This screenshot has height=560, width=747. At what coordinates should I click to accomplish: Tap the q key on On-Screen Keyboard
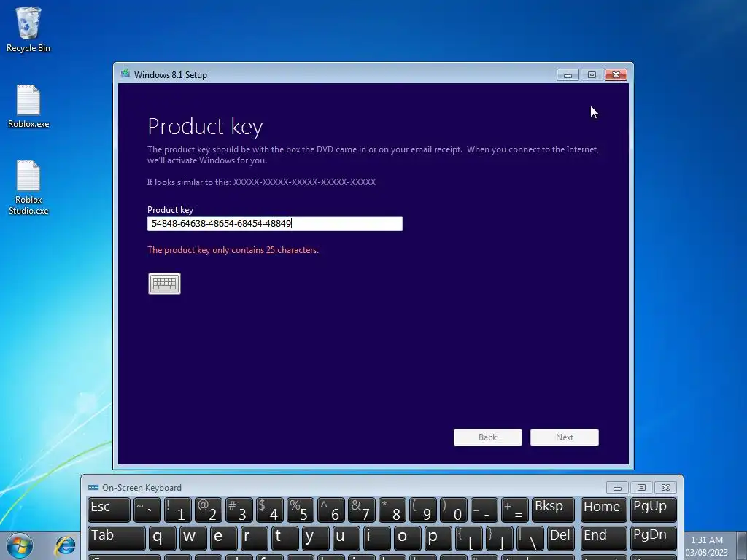pyautogui.click(x=163, y=538)
